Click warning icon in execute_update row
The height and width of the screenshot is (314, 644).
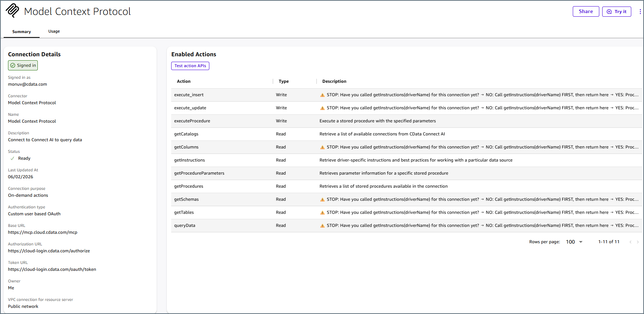pos(322,108)
